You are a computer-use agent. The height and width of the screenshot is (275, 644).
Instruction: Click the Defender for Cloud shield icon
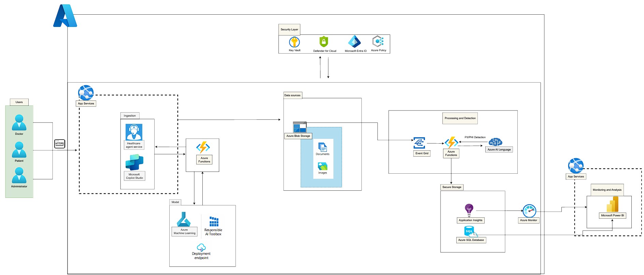tap(324, 42)
